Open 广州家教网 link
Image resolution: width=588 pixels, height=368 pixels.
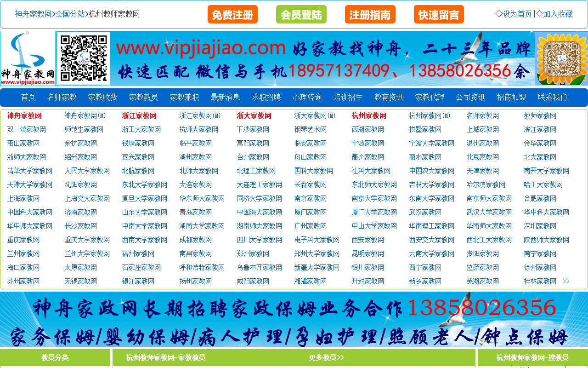tap(311, 226)
